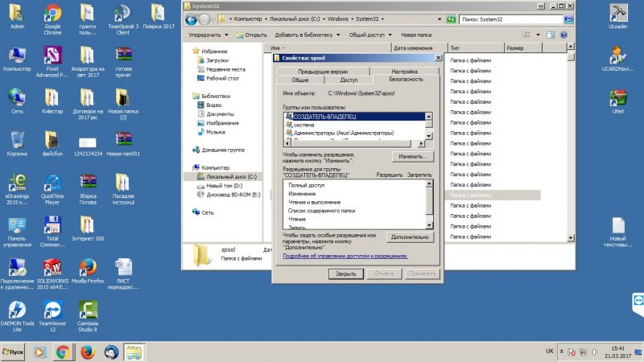Image resolution: width=644 pixels, height=362 pixels.
Task: Open the Добавить в библиотеку dropdown
Action: 308,35
